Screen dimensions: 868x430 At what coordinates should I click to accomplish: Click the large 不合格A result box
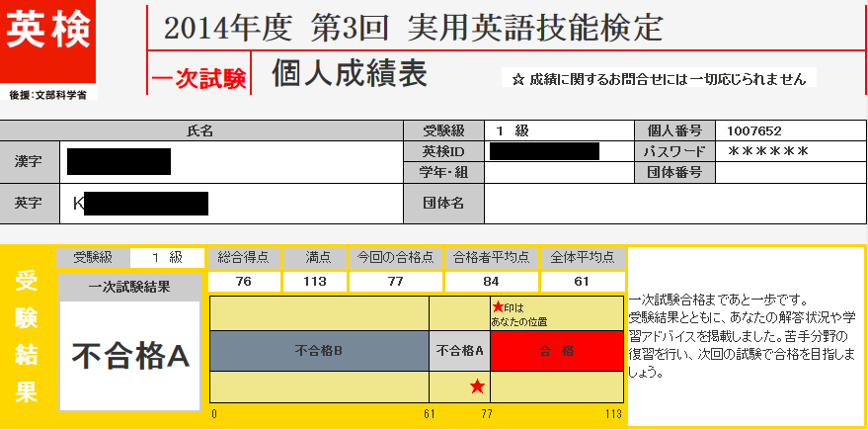click(x=129, y=356)
